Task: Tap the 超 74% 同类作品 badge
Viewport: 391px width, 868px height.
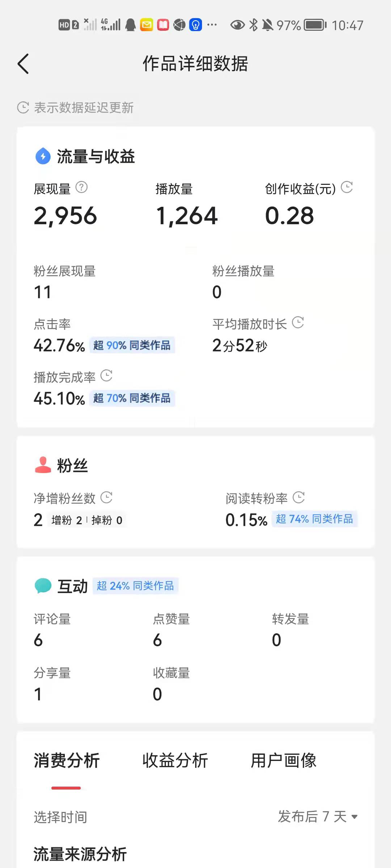Action: pyautogui.click(x=314, y=519)
